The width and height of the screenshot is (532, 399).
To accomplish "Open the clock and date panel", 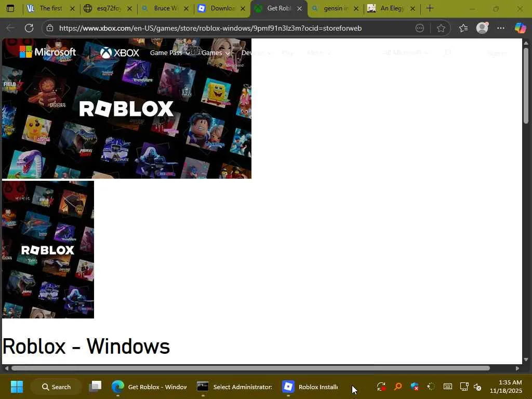I will pos(506,387).
